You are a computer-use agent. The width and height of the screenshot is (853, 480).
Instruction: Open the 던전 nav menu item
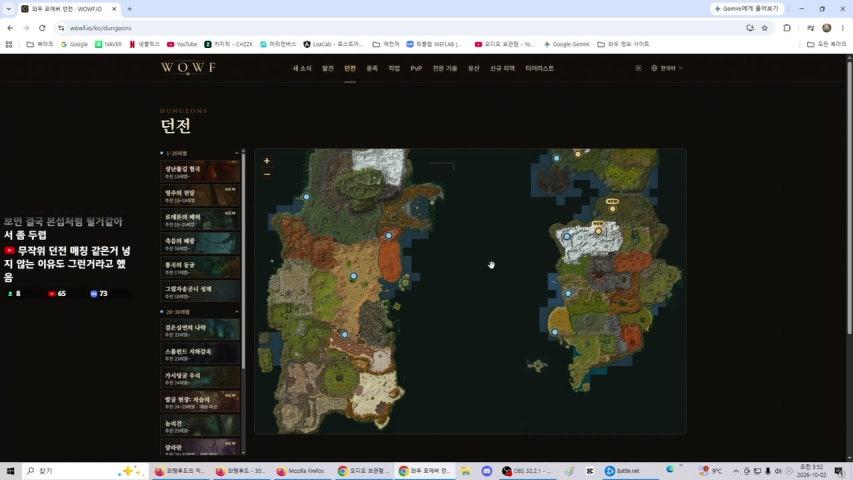click(350, 68)
